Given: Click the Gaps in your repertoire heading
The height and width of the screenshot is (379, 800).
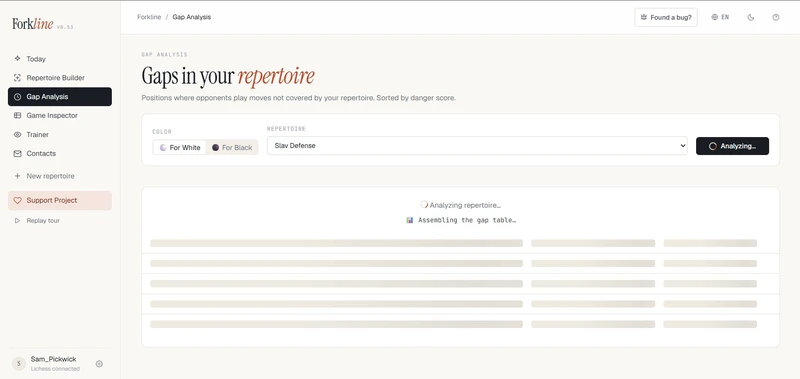Looking at the screenshot, I should click(x=228, y=76).
